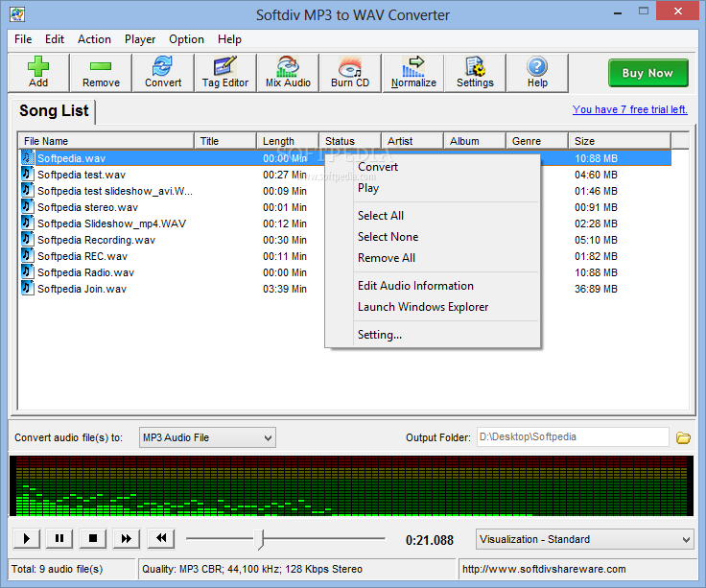Screen dimensions: 706x588
Task: Click the Title column header
Action: click(225, 141)
